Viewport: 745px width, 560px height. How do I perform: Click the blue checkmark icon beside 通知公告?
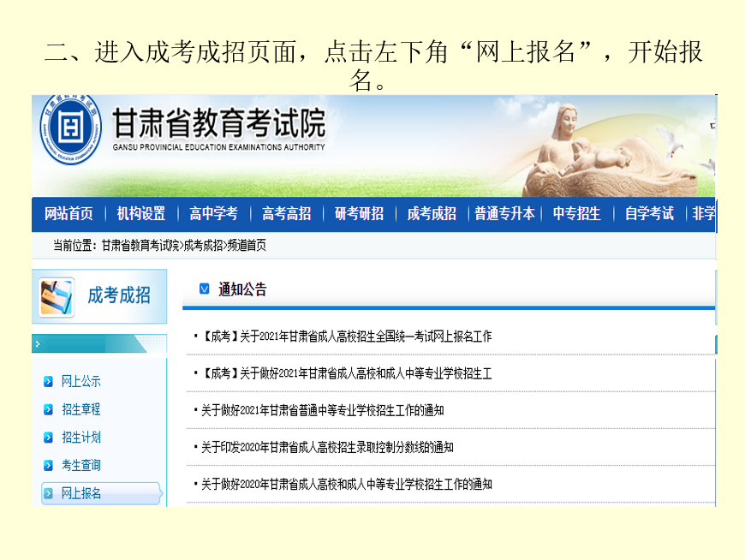point(204,289)
